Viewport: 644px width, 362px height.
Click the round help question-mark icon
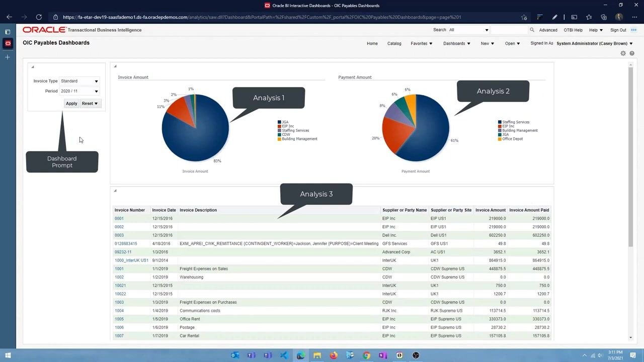point(632,53)
